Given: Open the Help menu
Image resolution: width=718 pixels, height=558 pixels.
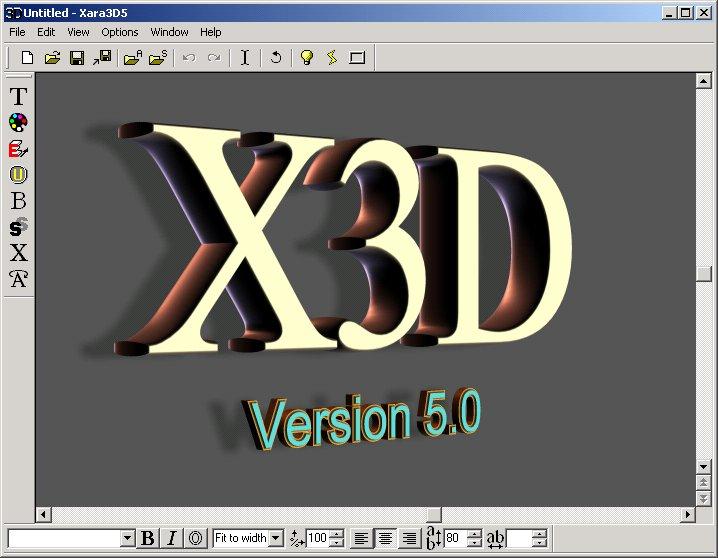Looking at the screenshot, I should pos(211,32).
